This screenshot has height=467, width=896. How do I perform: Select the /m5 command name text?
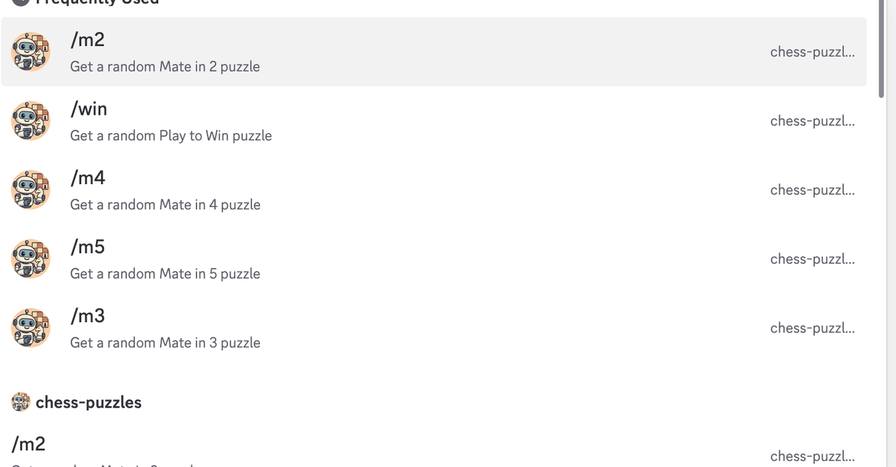click(88, 247)
